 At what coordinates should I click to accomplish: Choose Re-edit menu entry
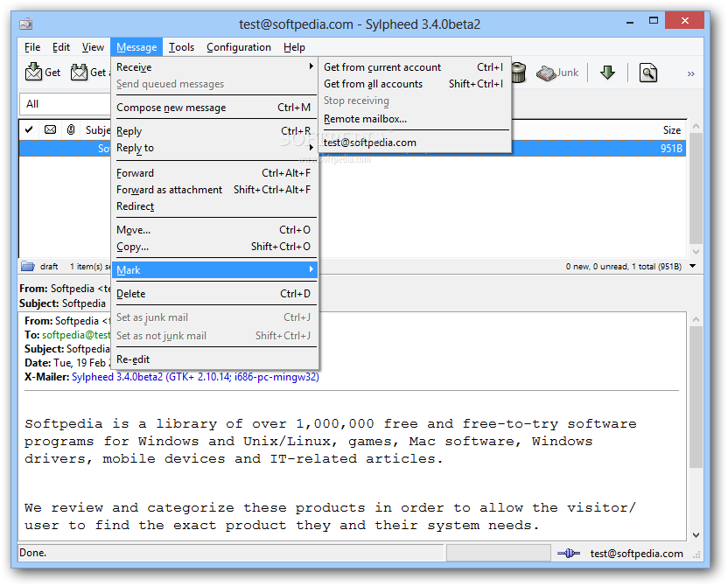(214, 359)
